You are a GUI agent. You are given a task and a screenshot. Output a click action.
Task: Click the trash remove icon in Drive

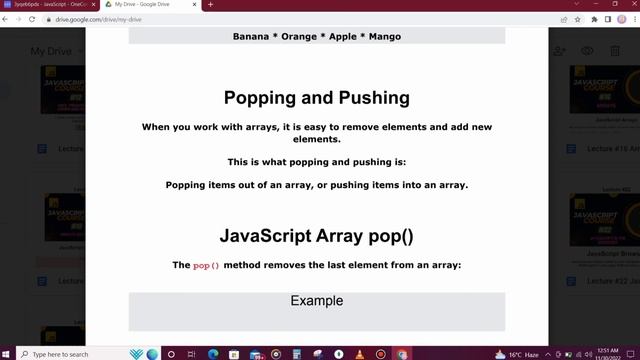615,51
